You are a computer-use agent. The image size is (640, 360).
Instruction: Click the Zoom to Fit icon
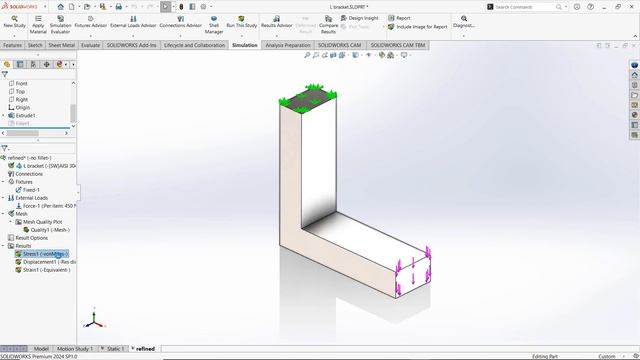(307, 55)
